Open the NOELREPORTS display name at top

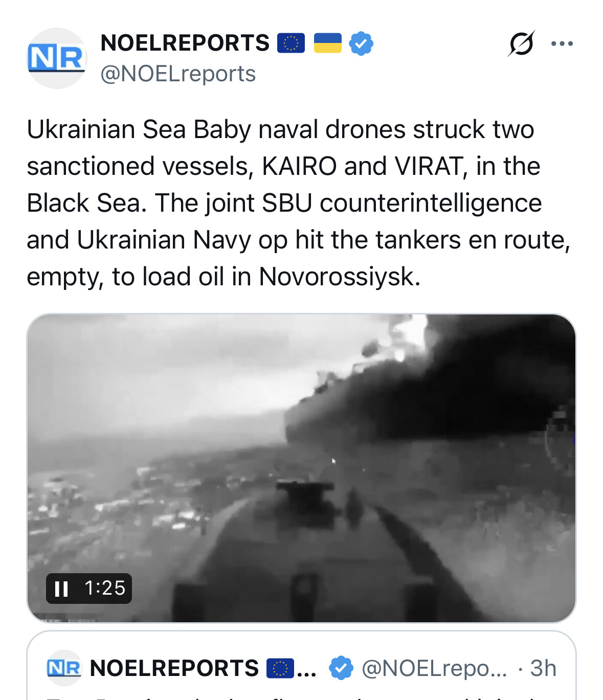click(185, 43)
